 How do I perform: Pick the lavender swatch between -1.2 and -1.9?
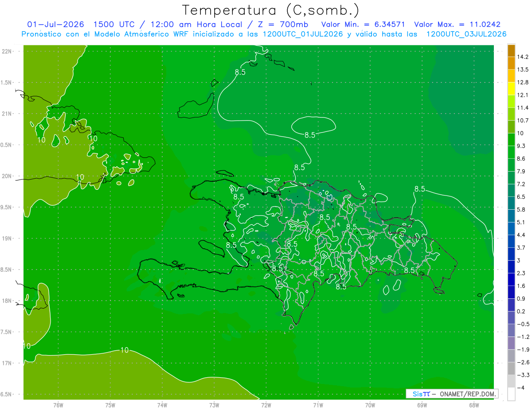(x=512, y=344)
